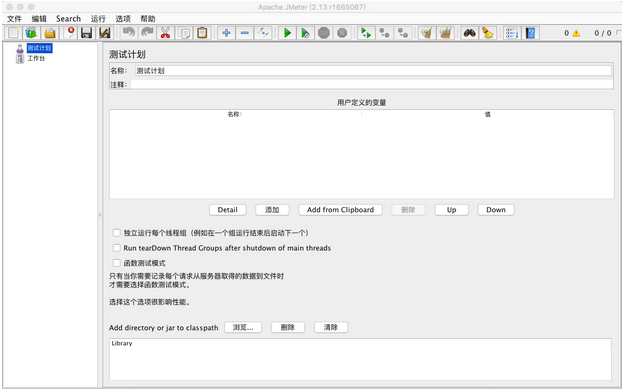Open the Search menu

pyautogui.click(x=68, y=19)
